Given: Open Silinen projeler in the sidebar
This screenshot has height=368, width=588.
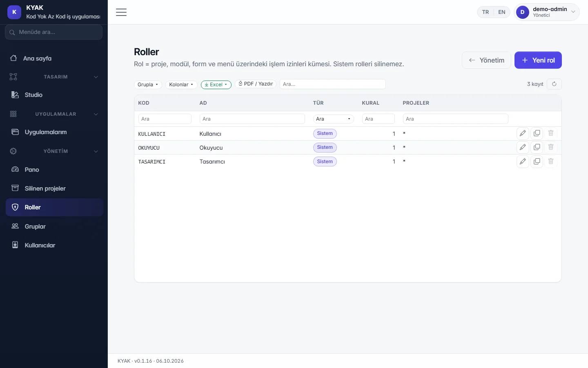Looking at the screenshot, I should pos(54,188).
